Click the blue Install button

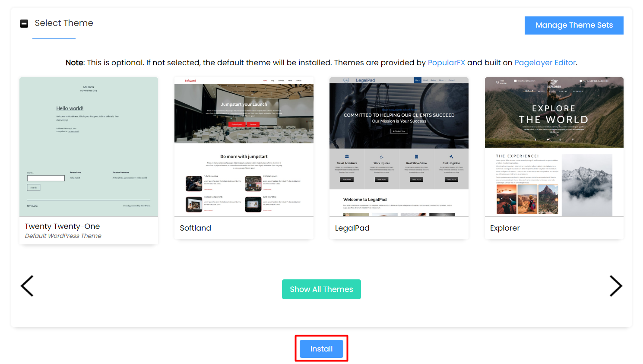tap(321, 349)
